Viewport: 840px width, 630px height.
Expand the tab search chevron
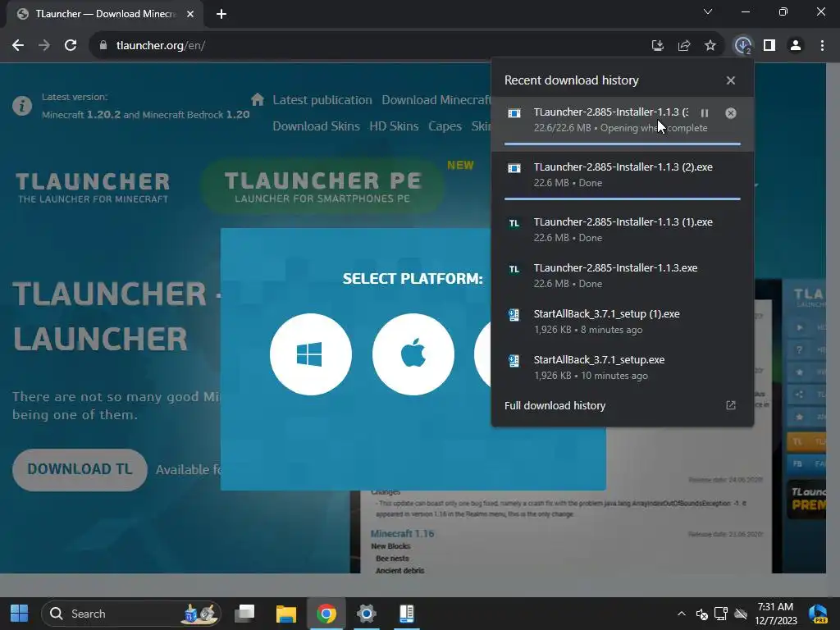(708, 11)
